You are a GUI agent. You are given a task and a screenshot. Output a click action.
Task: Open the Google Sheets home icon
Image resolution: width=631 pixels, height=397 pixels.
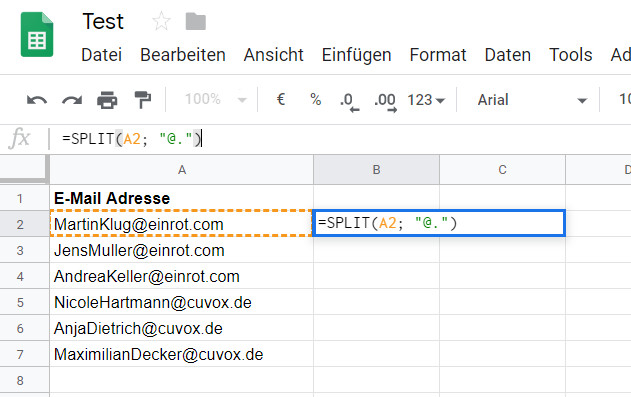click(x=37, y=34)
